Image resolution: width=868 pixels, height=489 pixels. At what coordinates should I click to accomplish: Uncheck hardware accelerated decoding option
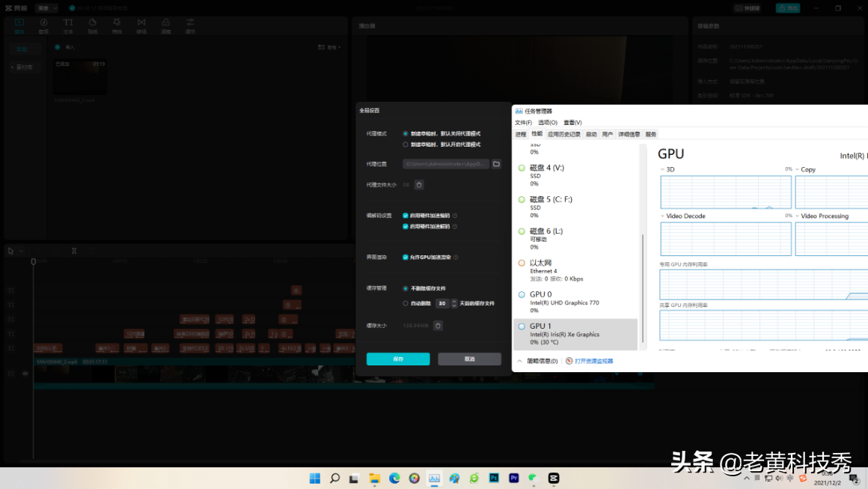[406, 226]
